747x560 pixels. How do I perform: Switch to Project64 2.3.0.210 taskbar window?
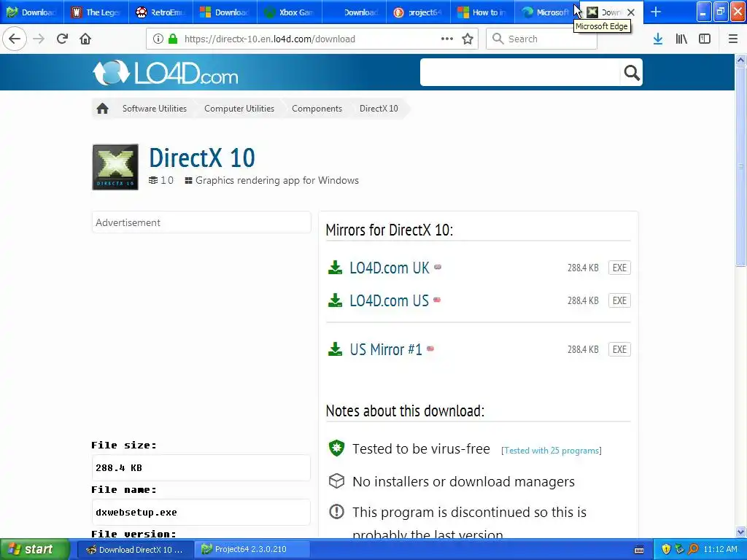coord(253,550)
